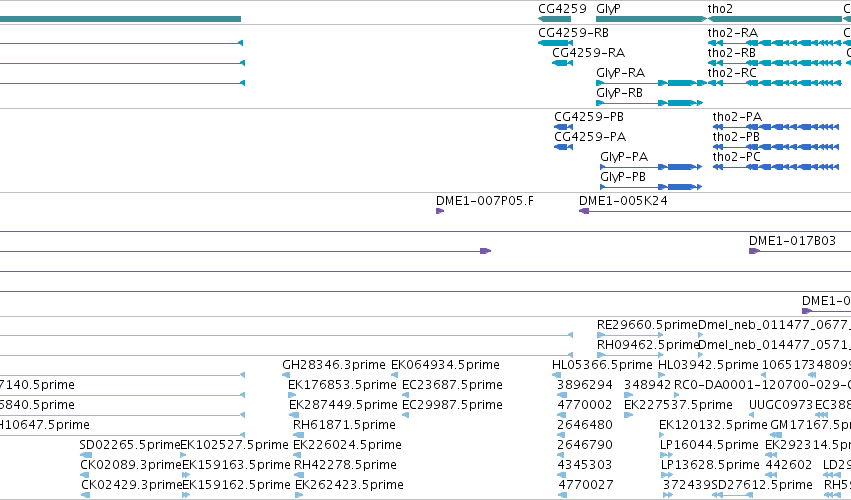Open the RH61871.5prime EST label

click(x=344, y=425)
